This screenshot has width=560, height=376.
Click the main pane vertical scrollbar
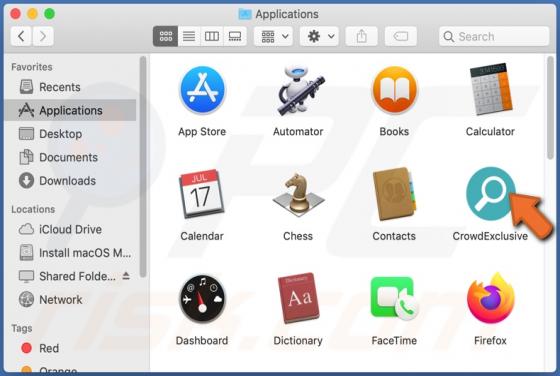(x=550, y=108)
